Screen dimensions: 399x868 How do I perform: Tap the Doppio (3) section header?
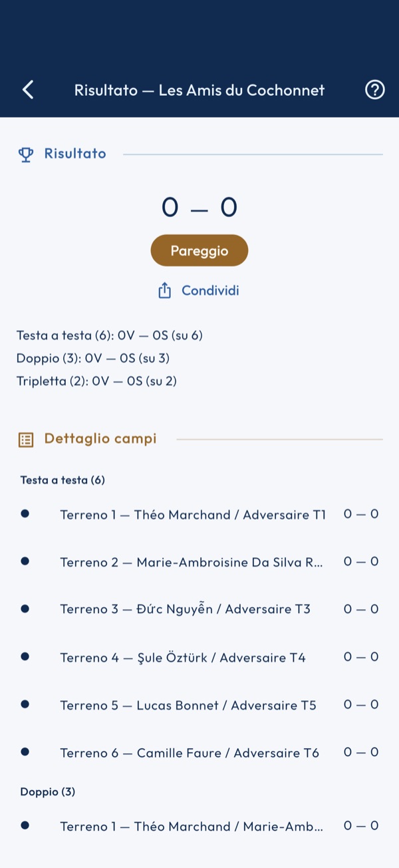click(48, 791)
